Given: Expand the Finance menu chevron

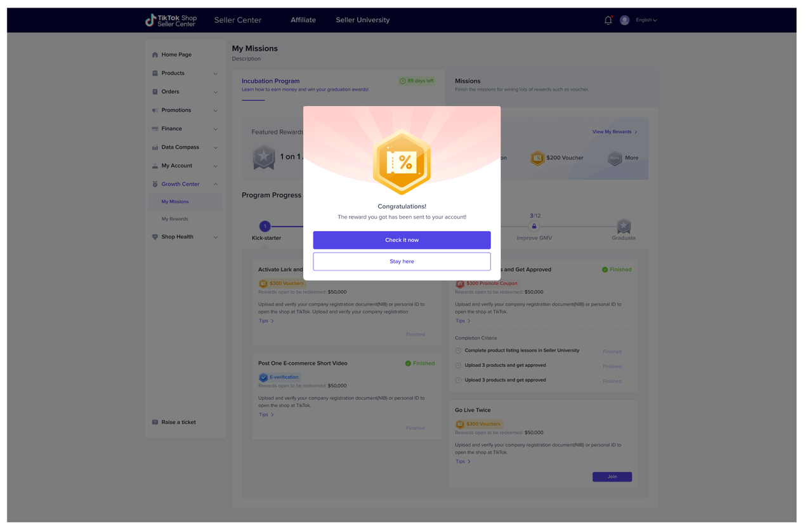Looking at the screenshot, I should click(216, 129).
